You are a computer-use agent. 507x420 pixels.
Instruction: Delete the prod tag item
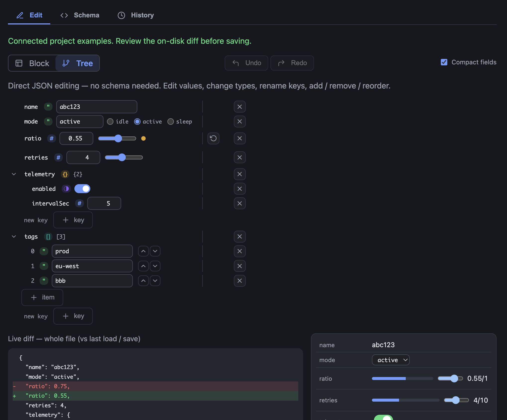tap(240, 251)
